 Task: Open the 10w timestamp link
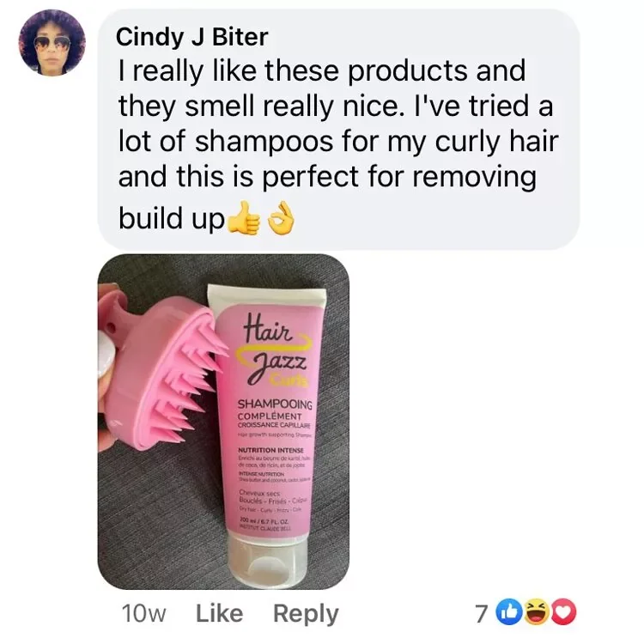(143, 614)
